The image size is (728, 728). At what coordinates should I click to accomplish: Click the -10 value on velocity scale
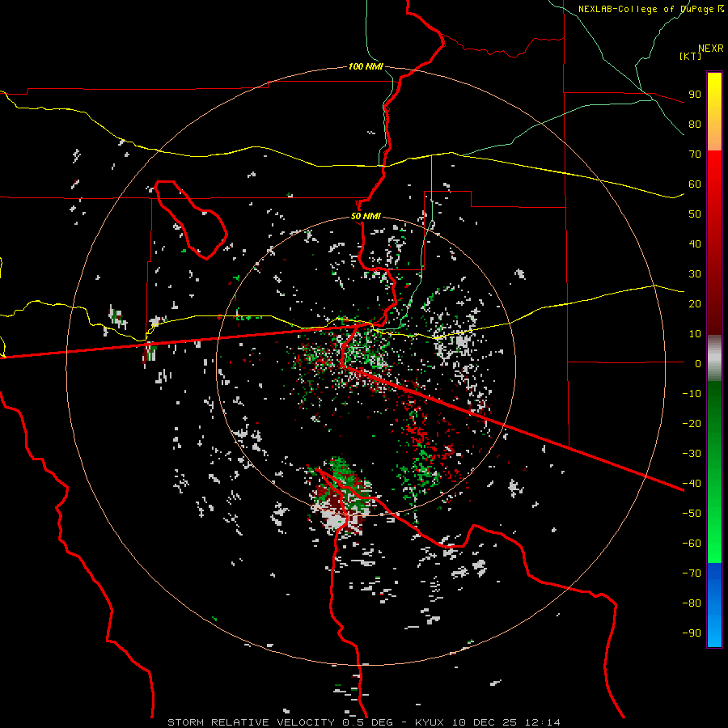(692, 394)
